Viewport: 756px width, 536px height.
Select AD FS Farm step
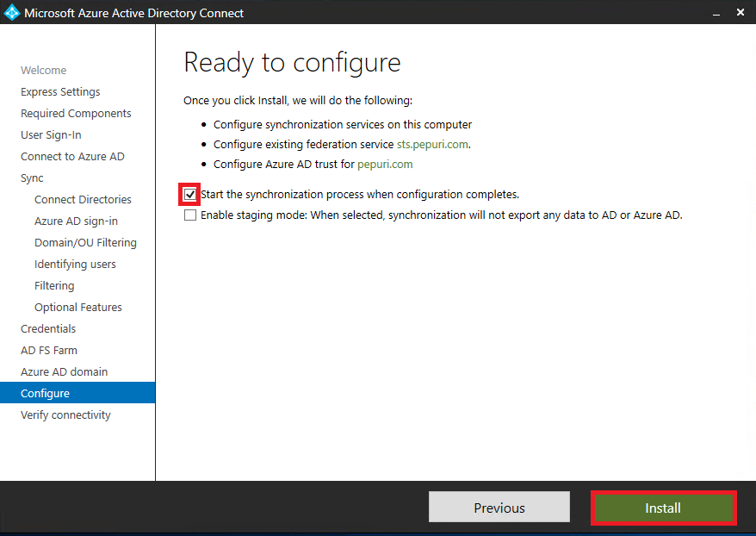49,350
